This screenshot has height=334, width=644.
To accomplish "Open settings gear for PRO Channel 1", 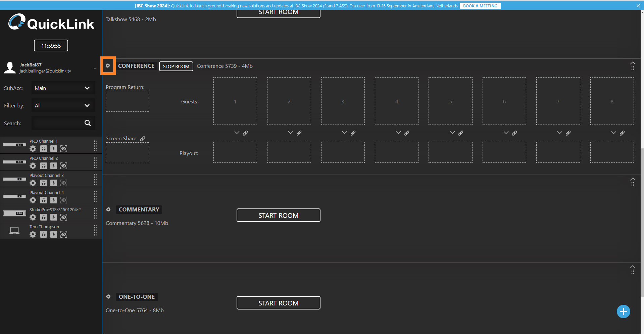I will coord(33,149).
